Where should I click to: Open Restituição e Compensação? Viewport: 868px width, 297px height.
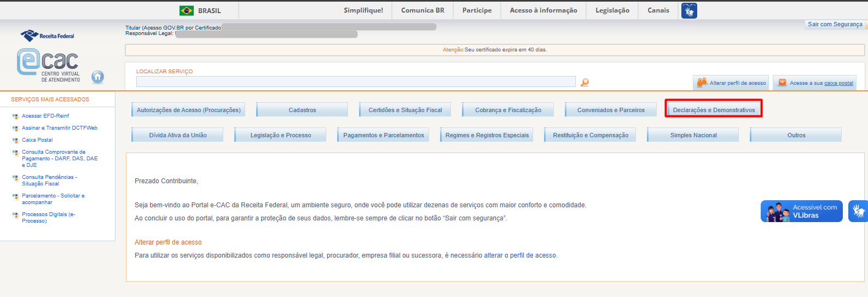590,135
